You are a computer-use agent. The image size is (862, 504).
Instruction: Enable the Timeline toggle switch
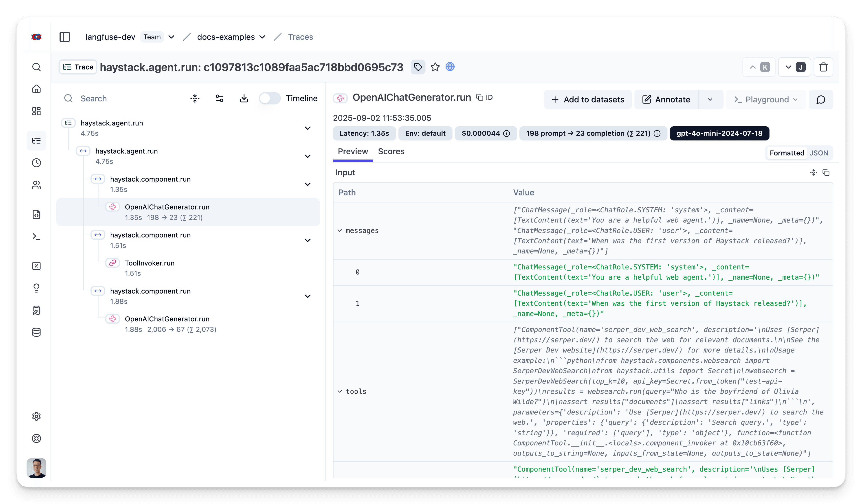(x=270, y=99)
